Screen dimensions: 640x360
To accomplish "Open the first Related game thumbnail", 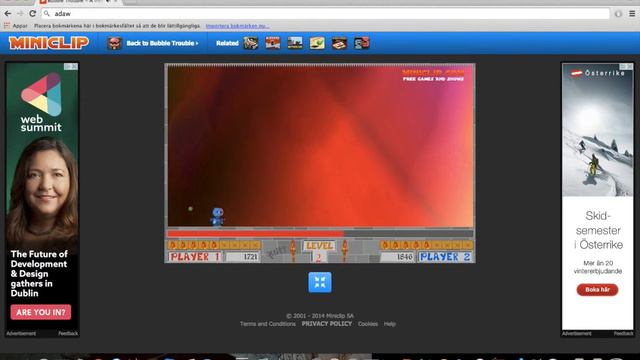I will click(x=251, y=43).
